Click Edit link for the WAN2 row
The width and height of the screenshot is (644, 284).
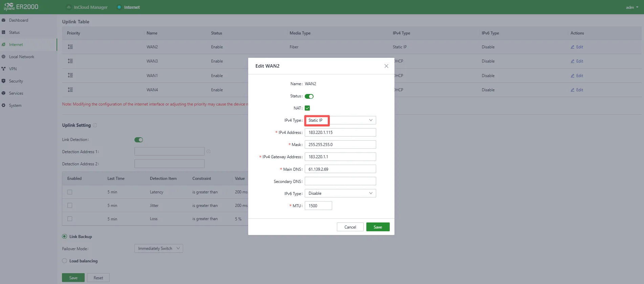pos(577,47)
